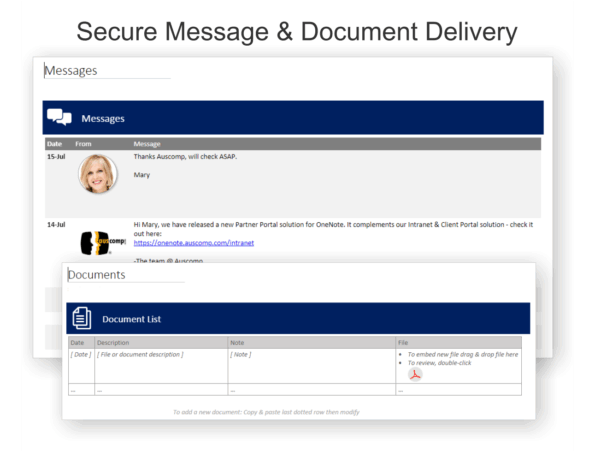Click the [ Date ] placeholder cell
This screenshot has height=462, width=595.
pyautogui.click(x=81, y=354)
